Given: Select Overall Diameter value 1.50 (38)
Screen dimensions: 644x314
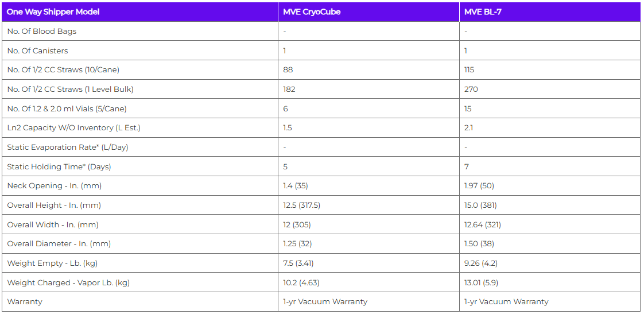Looking at the screenshot, I should [479, 244].
